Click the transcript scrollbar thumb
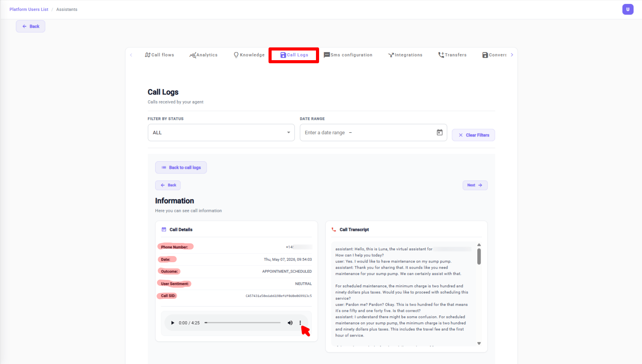This screenshot has width=642, height=364. pyautogui.click(x=479, y=256)
